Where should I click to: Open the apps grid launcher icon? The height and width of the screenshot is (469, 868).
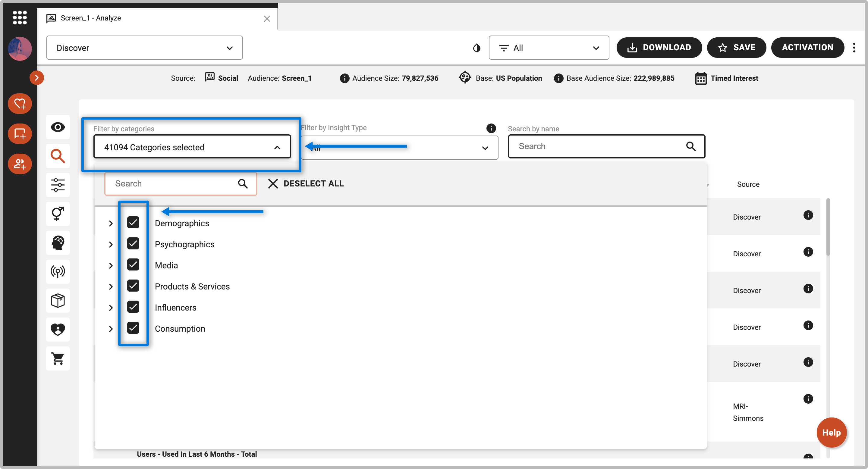point(20,17)
